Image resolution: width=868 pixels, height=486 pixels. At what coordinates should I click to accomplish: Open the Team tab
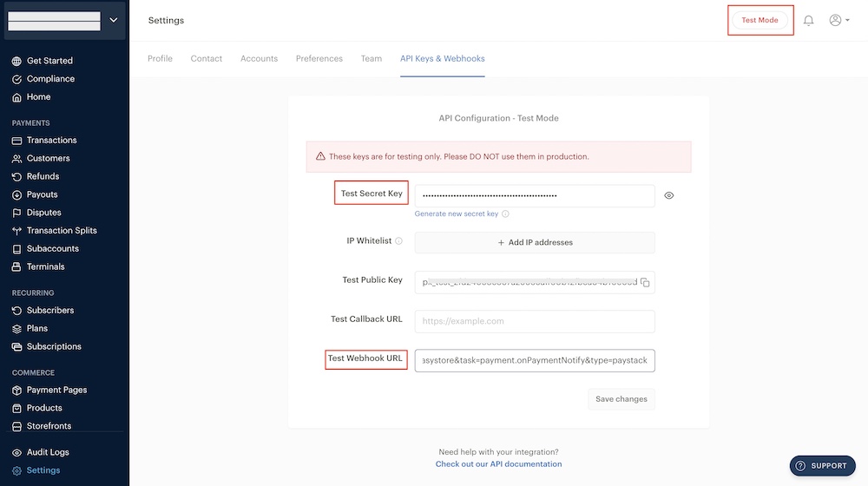coord(371,58)
